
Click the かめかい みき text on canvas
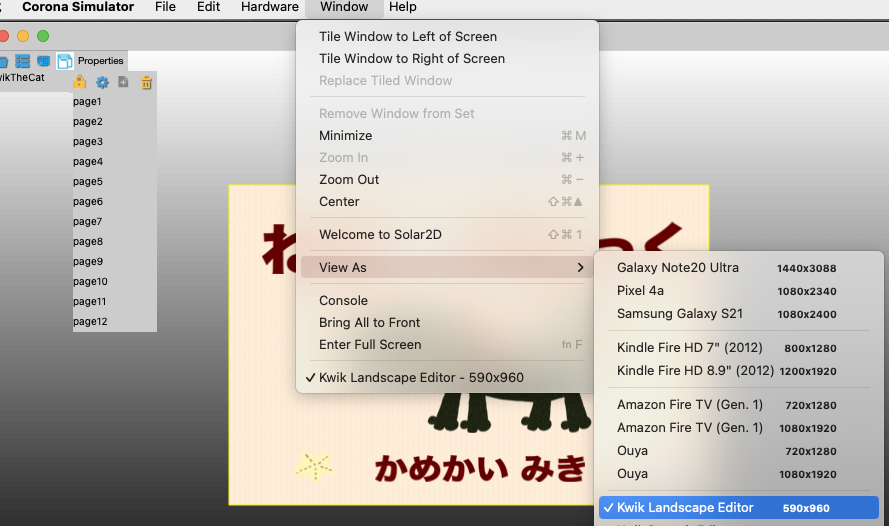(x=480, y=469)
